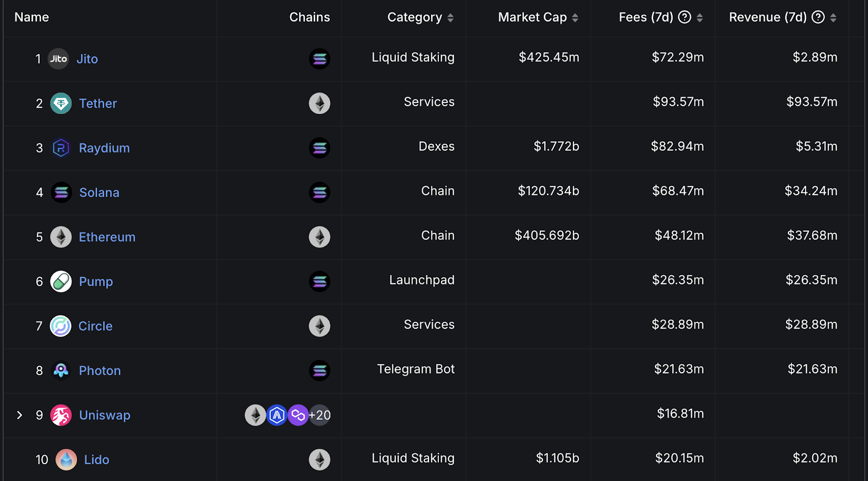The height and width of the screenshot is (481, 868).
Task: Expand the Uniswap row chevron
Action: pos(20,415)
